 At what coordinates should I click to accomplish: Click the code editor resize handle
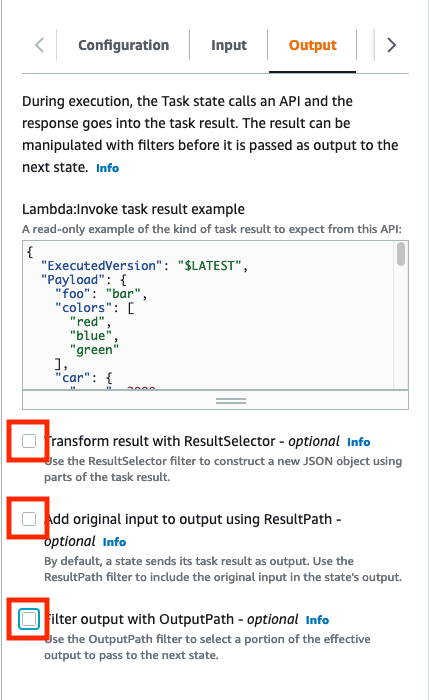[x=231, y=400]
